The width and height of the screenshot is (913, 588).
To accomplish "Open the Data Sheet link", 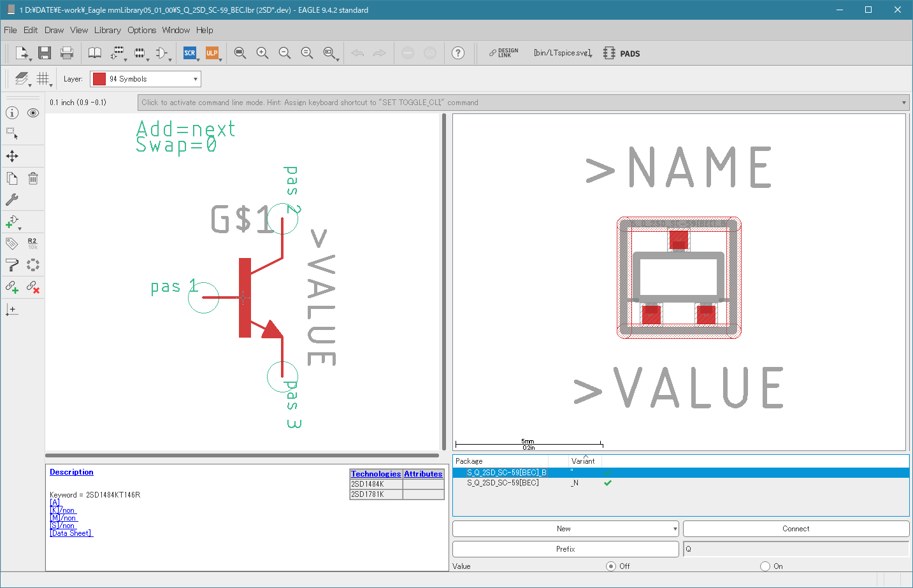I will click(71, 533).
